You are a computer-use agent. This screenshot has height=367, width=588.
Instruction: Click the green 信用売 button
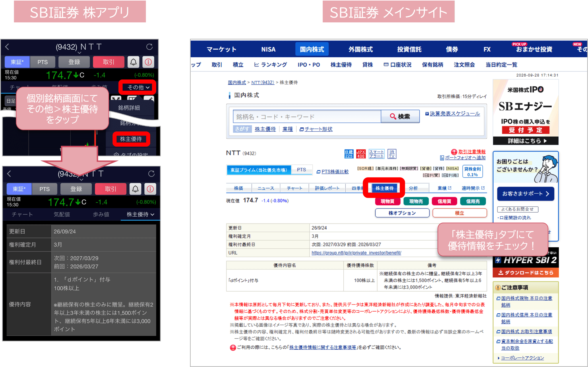click(473, 201)
